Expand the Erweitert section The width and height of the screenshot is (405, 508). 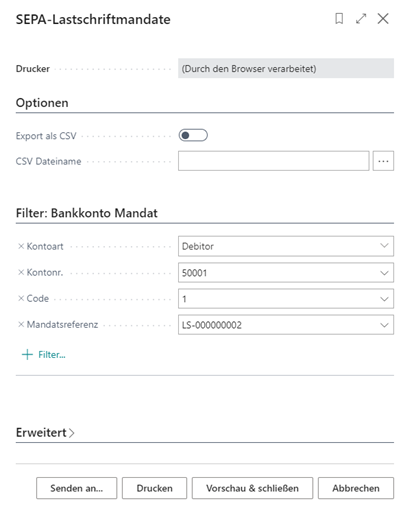(45, 433)
